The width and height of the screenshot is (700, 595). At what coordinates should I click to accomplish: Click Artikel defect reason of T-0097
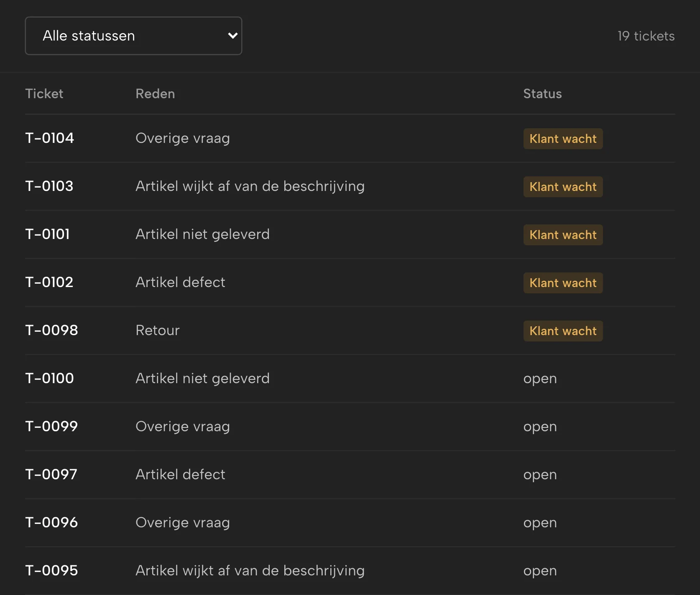[x=180, y=475]
